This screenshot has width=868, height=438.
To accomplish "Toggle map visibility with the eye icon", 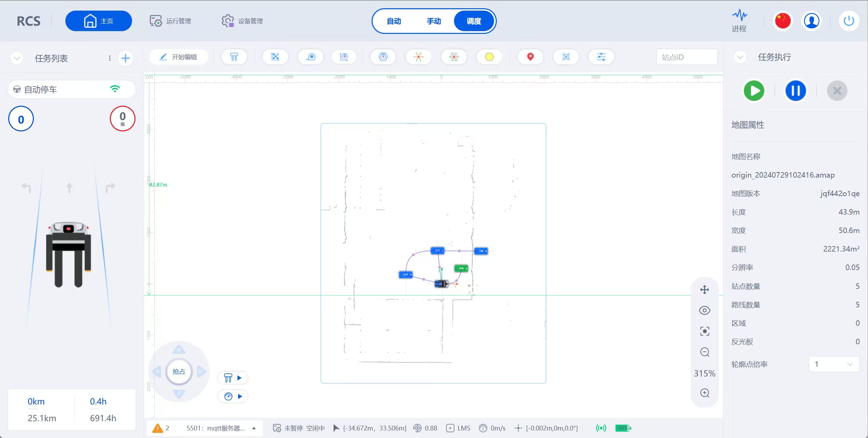I will click(x=704, y=310).
